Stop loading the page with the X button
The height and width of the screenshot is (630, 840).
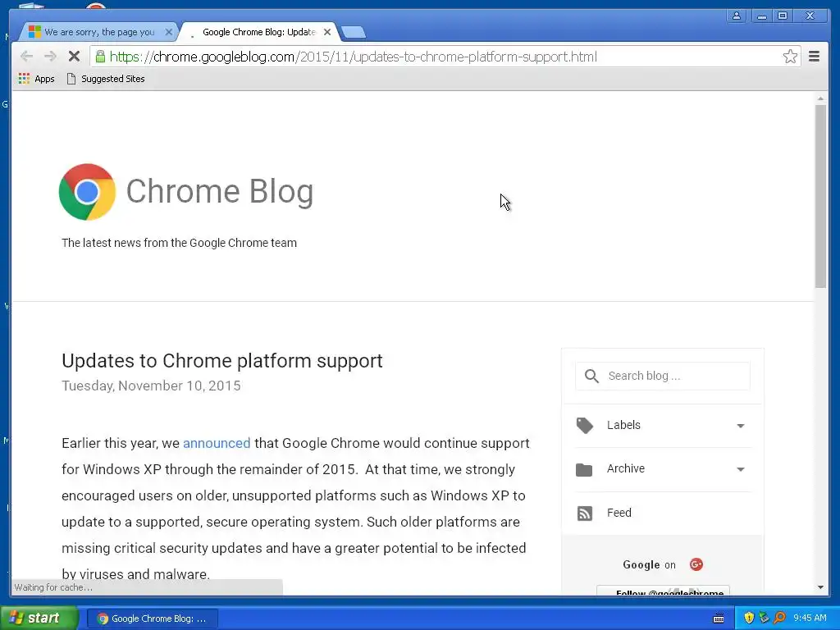[74, 57]
